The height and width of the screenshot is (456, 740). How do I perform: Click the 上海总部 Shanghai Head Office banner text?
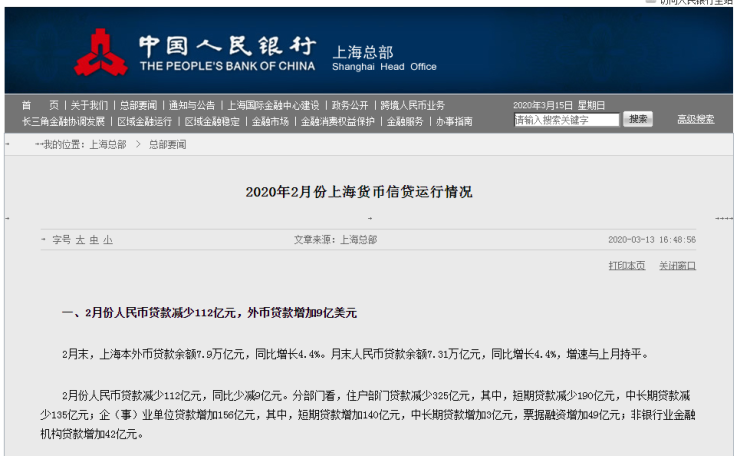tap(384, 58)
